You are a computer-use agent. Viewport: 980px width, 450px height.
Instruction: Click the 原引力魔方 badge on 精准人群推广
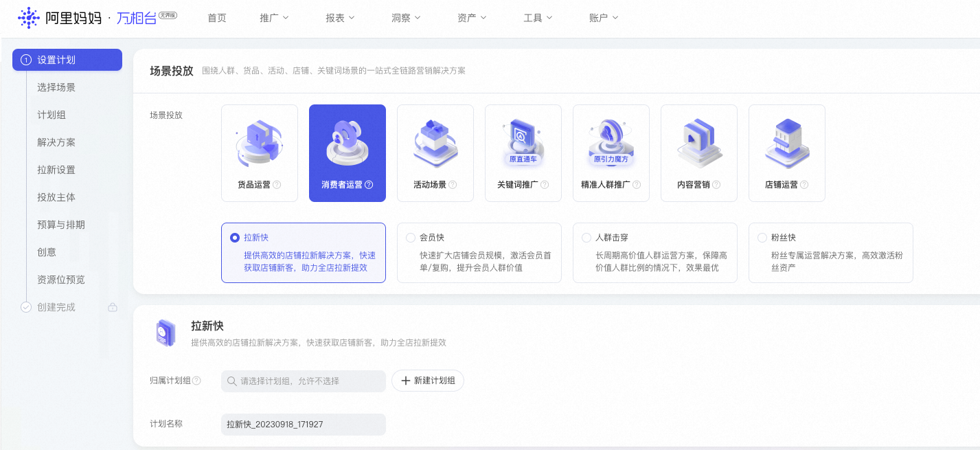pyautogui.click(x=611, y=159)
